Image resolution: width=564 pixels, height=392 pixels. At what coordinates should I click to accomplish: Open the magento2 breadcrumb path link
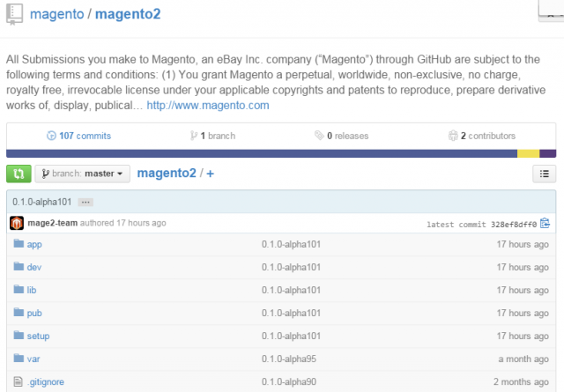click(x=167, y=174)
